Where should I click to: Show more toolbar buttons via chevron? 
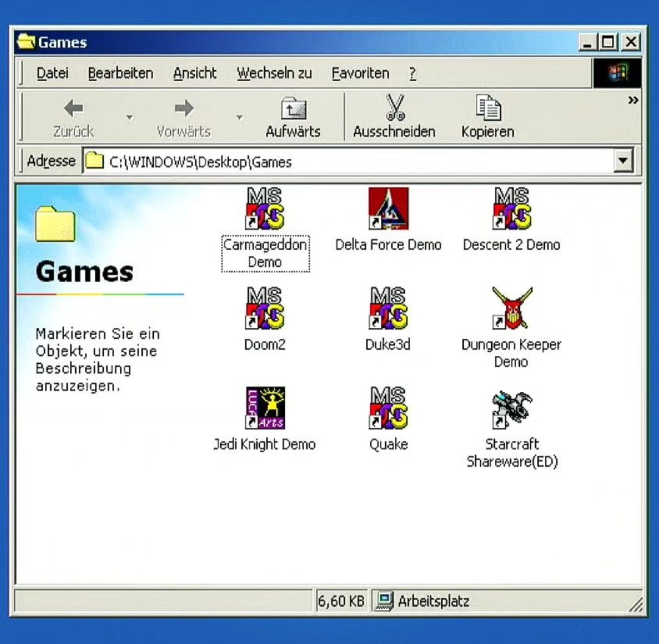[x=633, y=101]
